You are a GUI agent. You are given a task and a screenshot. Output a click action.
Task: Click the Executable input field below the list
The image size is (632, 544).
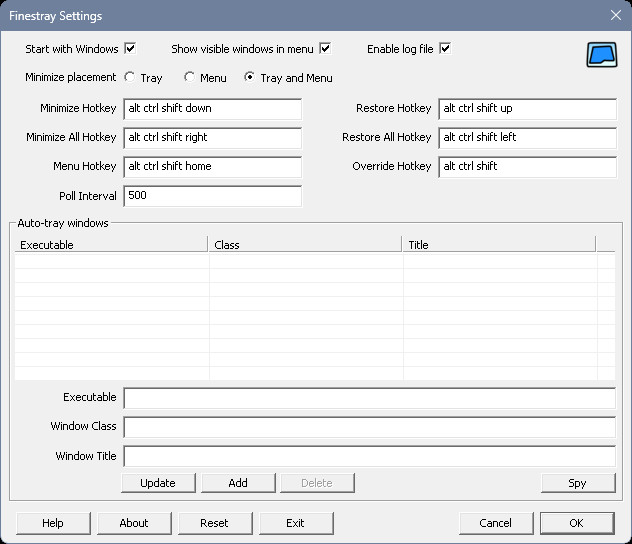370,398
